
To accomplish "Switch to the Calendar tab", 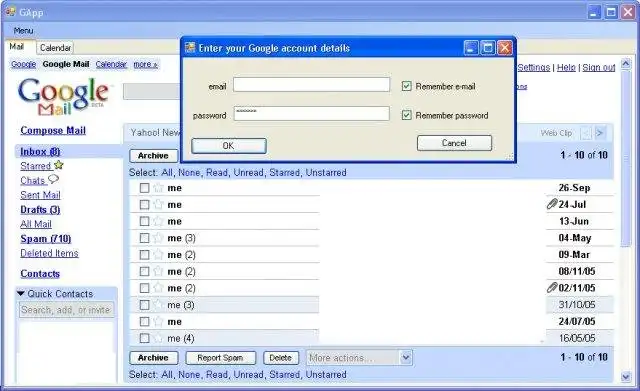I will (55, 48).
